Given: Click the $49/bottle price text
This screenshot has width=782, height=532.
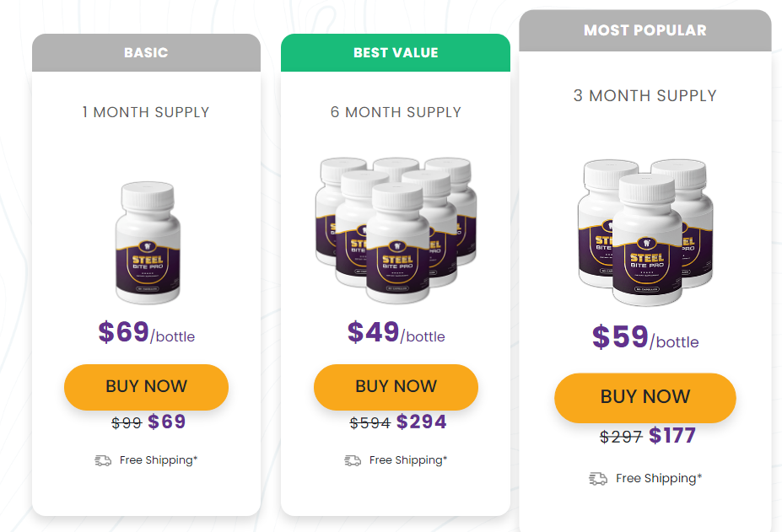Looking at the screenshot, I should pyautogui.click(x=396, y=332).
